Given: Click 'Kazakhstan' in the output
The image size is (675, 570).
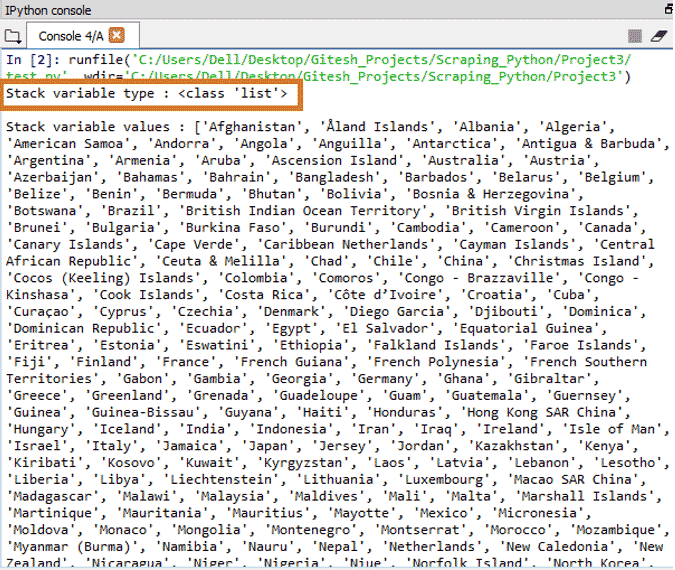Looking at the screenshot, I should point(514,446).
